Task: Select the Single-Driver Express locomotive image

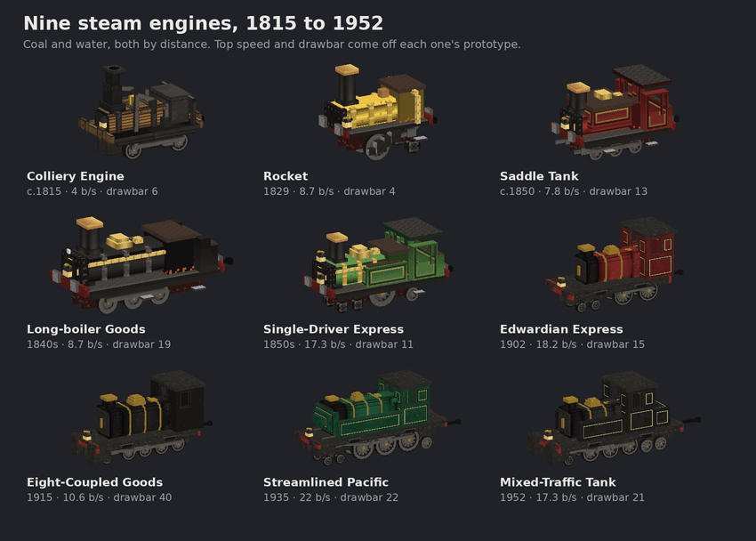Action: coord(377,264)
